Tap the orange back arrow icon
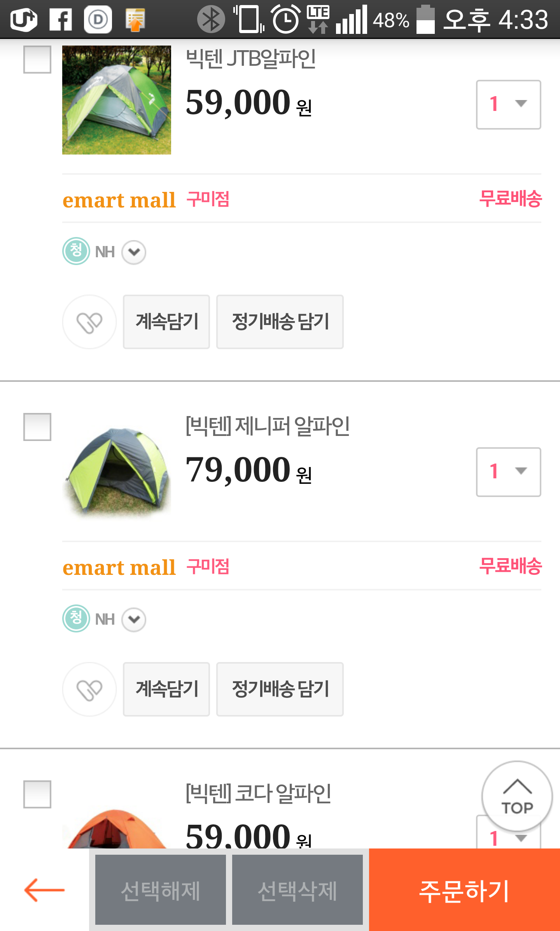 pos(44,890)
